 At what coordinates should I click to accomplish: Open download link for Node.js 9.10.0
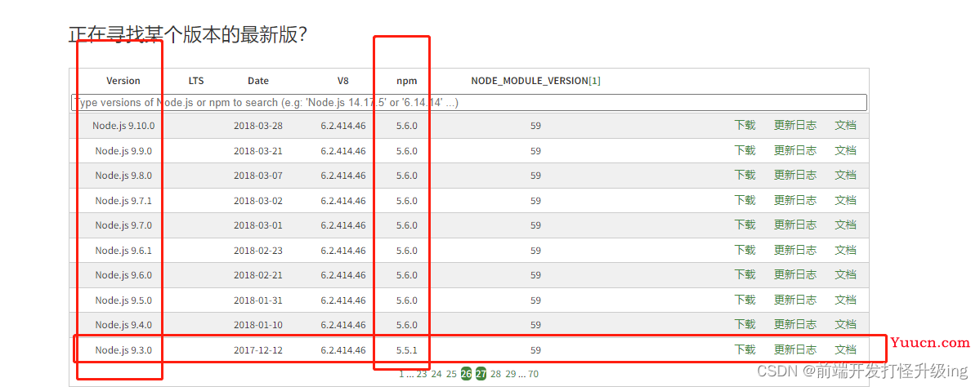point(745,125)
